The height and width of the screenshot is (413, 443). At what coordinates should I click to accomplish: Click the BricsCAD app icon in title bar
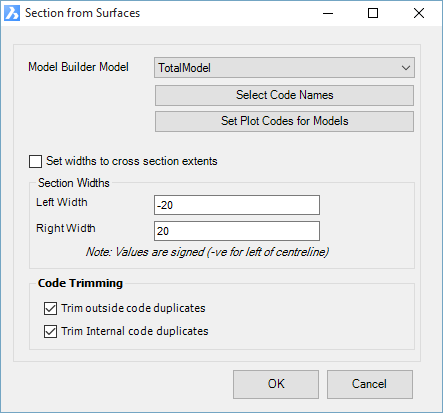12,13
